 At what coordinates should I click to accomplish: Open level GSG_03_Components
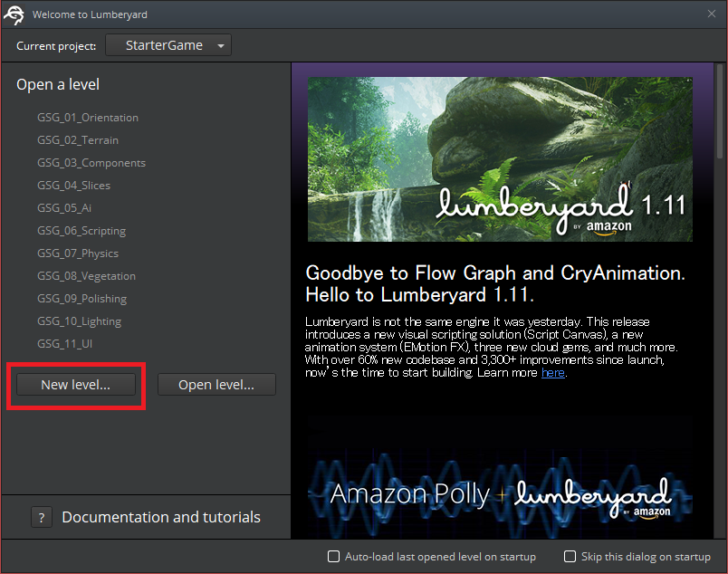point(91,163)
